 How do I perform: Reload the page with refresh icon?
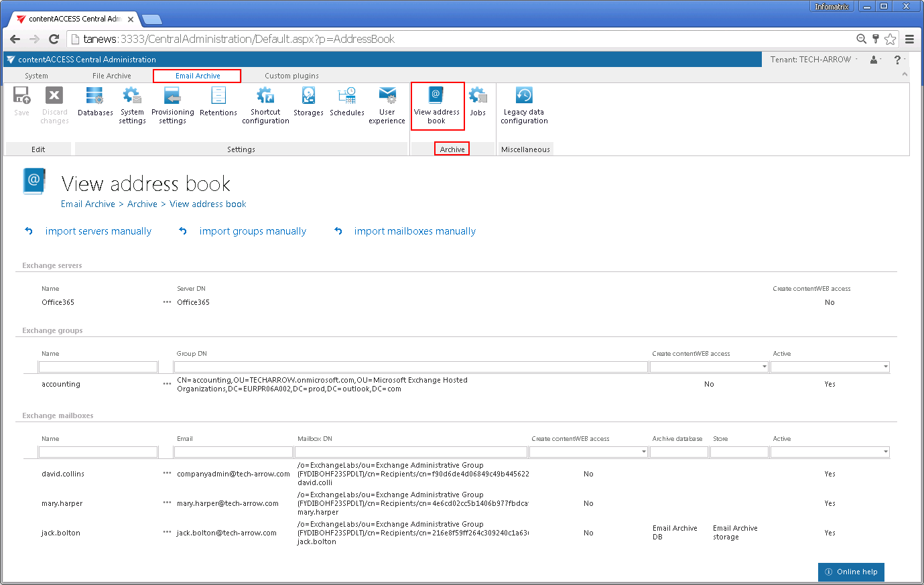54,39
